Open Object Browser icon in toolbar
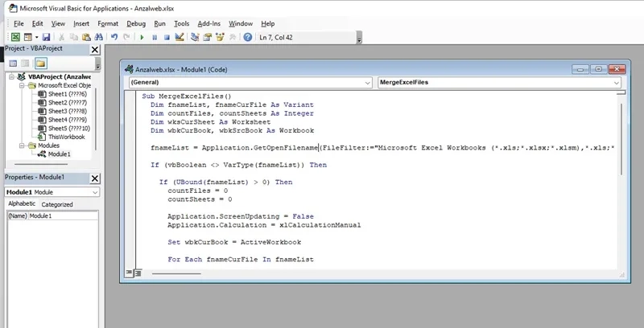This screenshot has height=328, width=644. [x=220, y=37]
